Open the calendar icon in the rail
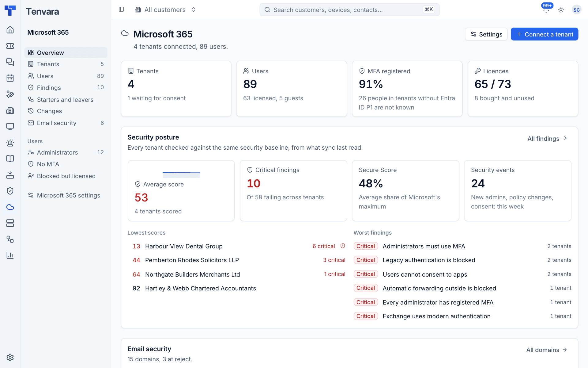The width and height of the screenshot is (588, 368). coord(10,78)
